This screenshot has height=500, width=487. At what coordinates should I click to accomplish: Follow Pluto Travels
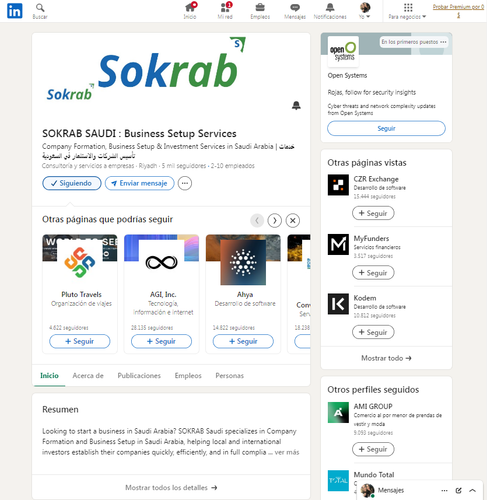pos(80,341)
